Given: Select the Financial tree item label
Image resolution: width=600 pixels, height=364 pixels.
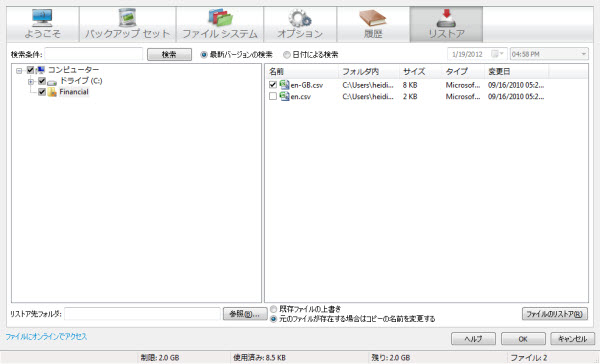Looking at the screenshot, I should (74, 92).
